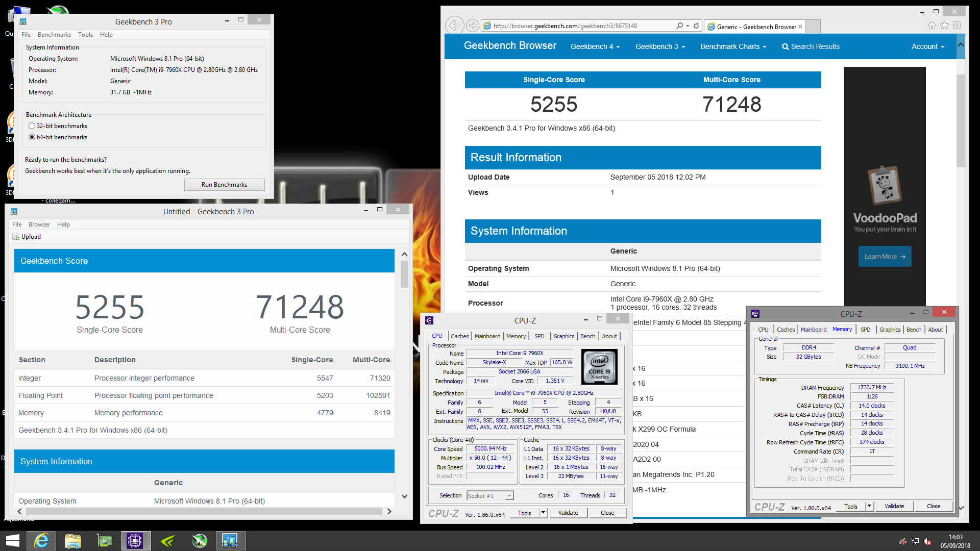Image resolution: width=980 pixels, height=551 pixels.
Task: Click the search magnifier in address bar
Action: click(679, 26)
